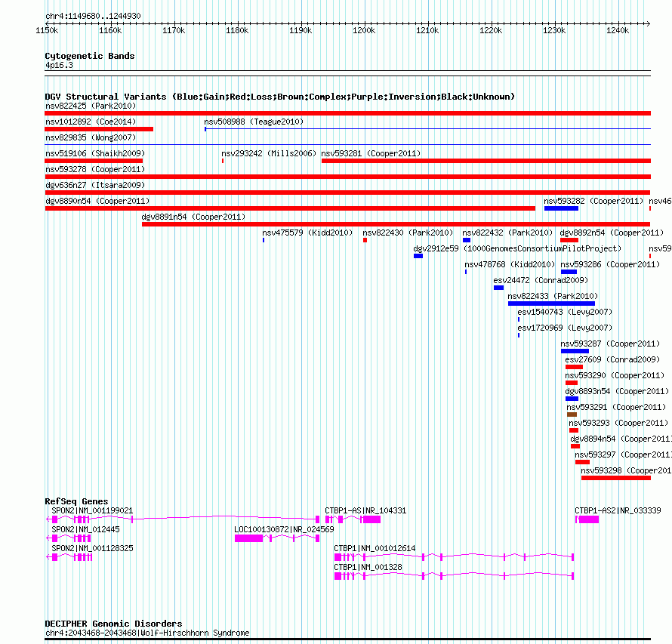Open the dgv8891n54 (Cooper2011) label
Viewport: 672px width, 644px height.
[193, 217]
